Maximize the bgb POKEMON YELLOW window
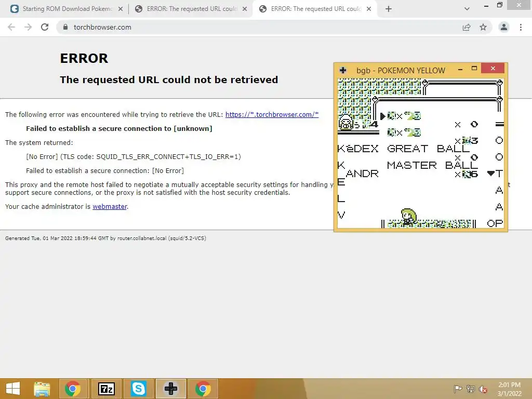Image resolution: width=532 pixels, height=399 pixels. click(474, 69)
